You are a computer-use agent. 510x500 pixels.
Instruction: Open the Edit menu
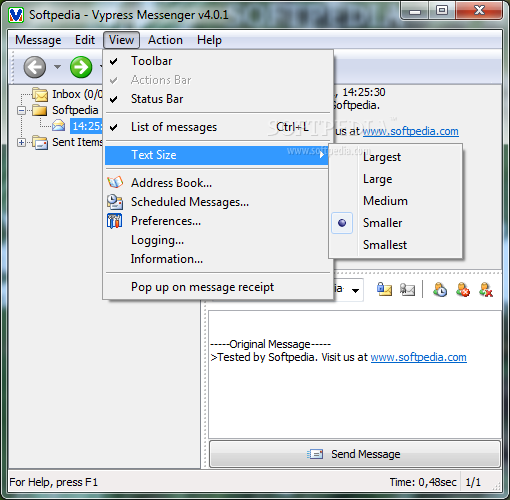[x=85, y=40]
